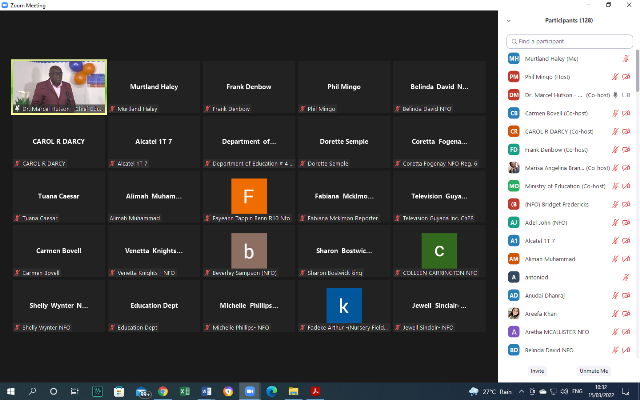Select the orange F participant tile
640x400 pixels.
pyautogui.click(x=248, y=194)
